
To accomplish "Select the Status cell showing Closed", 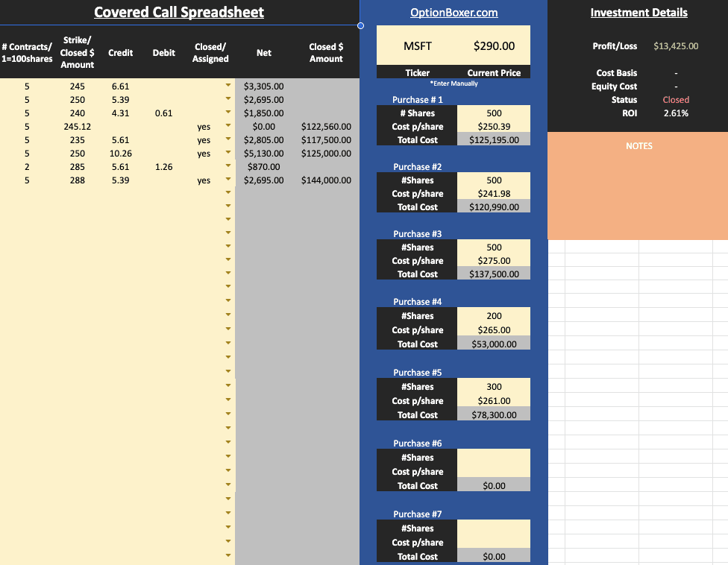I will click(675, 99).
